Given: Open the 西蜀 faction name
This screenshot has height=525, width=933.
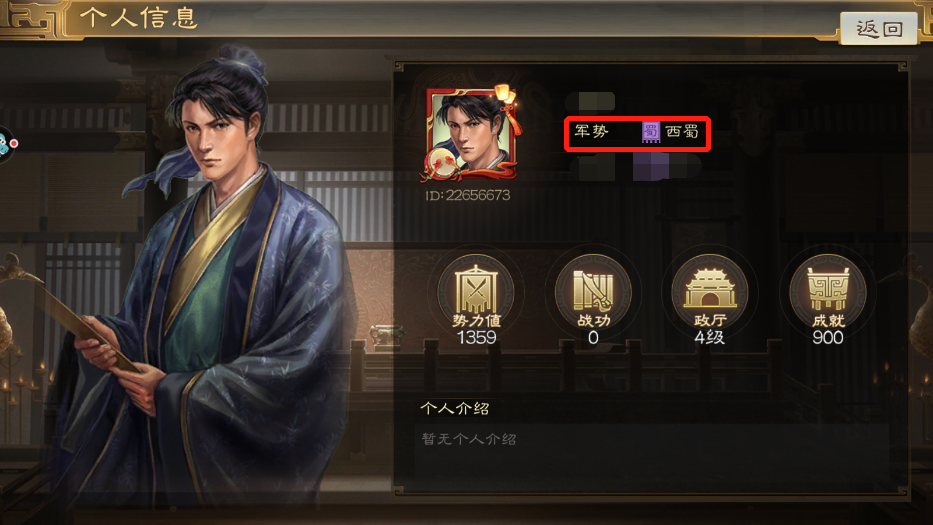Looking at the screenshot, I should click(682, 132).
